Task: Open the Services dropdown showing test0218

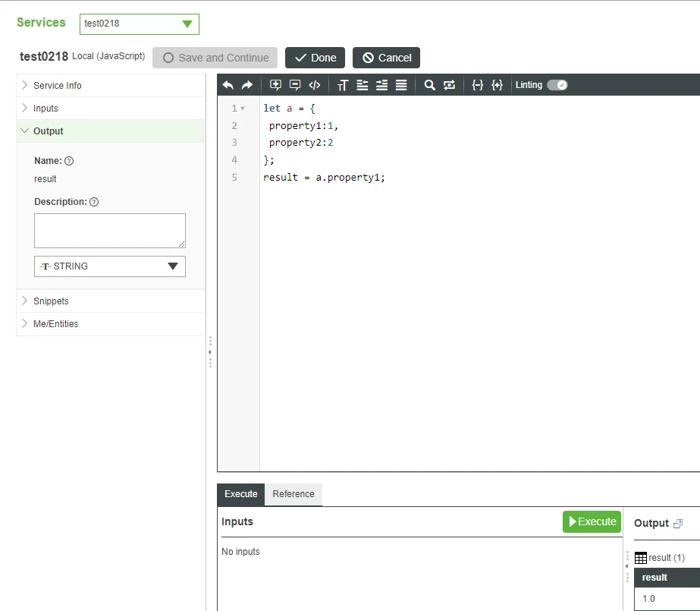Action: (140, 24)
